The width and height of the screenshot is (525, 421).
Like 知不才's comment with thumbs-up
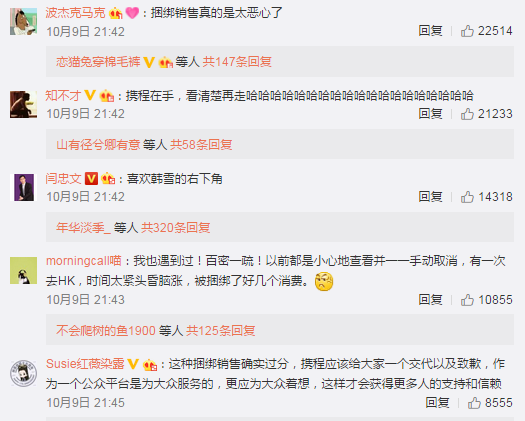[467, 114]
